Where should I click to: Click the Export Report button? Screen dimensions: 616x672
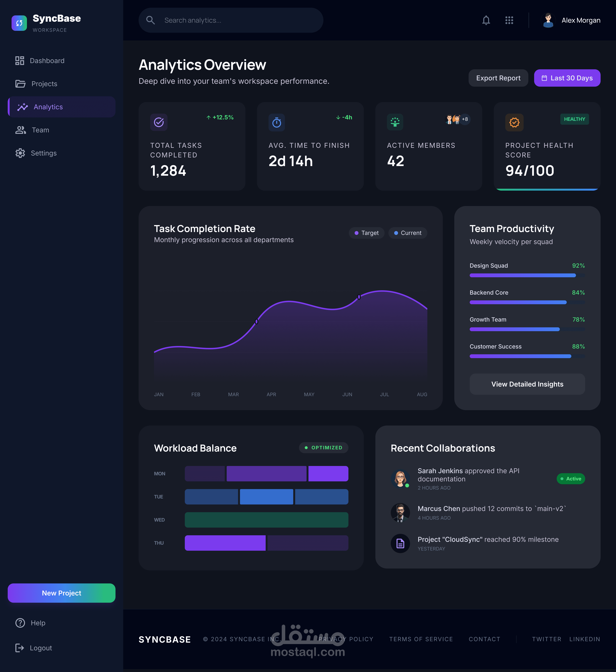tap(498, 78)
